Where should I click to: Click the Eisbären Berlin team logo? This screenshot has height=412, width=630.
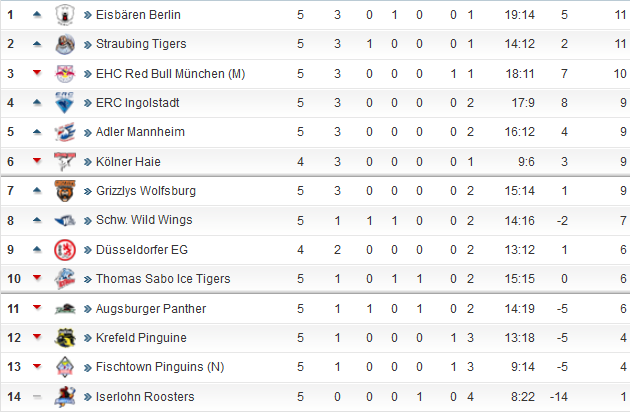pyautogui.click(x=65, y=15)
